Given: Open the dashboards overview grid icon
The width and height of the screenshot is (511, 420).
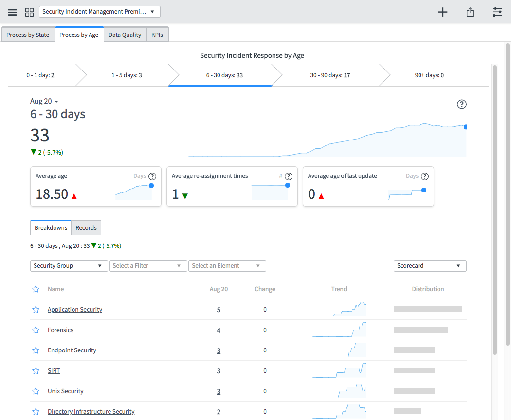Looking at the screenshot, I should pyautogui.click(x=29, y=12).
